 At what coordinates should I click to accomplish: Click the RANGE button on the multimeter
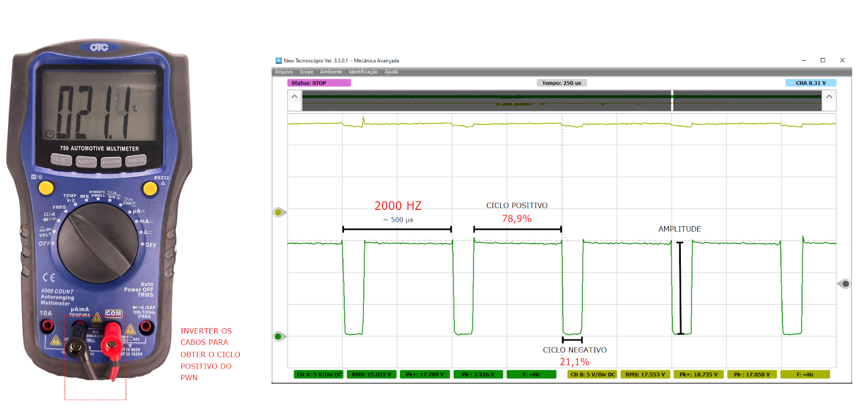[136, 160]
